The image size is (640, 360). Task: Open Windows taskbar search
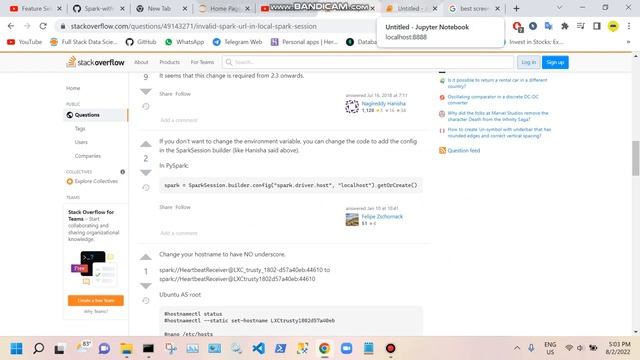[39, 349]
